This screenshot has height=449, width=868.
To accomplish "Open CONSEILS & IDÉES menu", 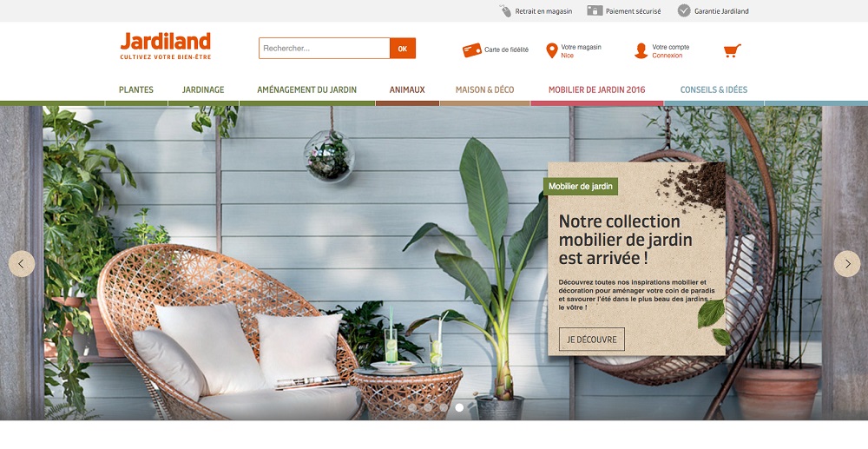I will tap(713, 89).
